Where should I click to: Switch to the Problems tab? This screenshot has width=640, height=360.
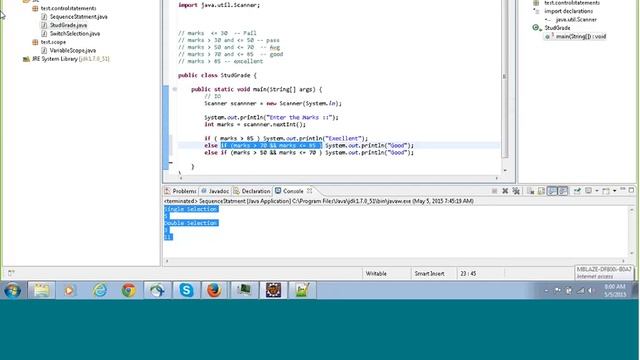(x=180, y=191)
